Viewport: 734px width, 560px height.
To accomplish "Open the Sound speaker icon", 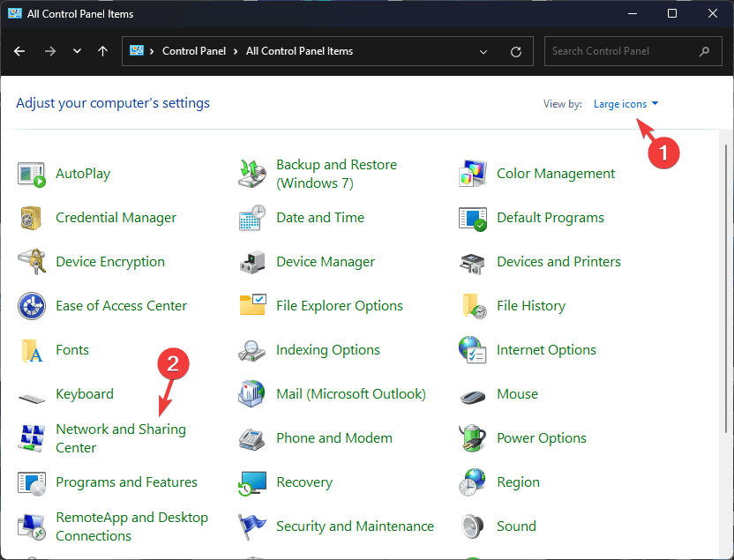I will pyautogui.click(x=472, y=526).
